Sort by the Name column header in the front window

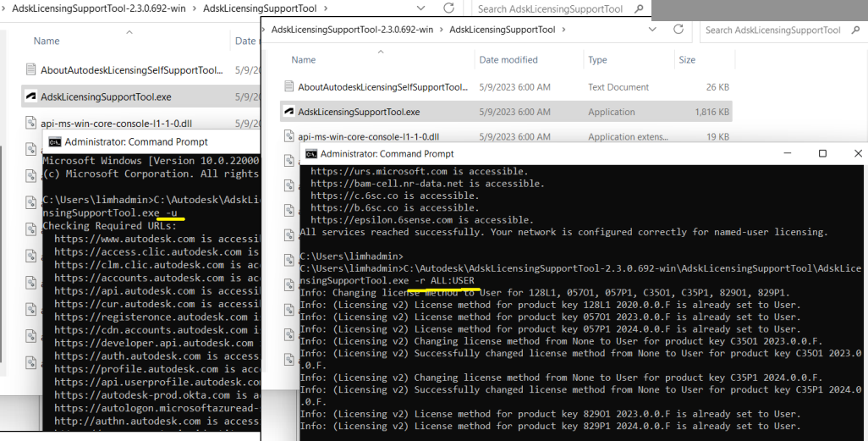(x=304, y=60)
